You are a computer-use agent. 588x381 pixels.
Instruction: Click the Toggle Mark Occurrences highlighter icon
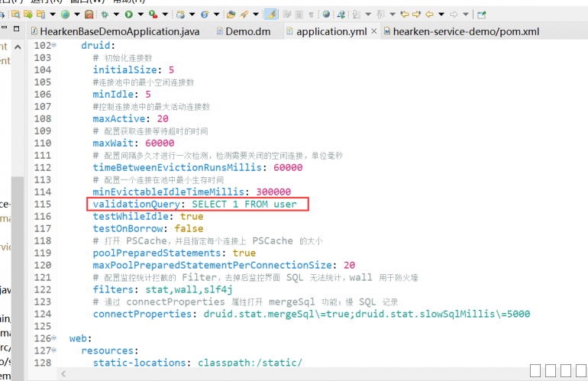pyautogui.click(x=270, y=14)
